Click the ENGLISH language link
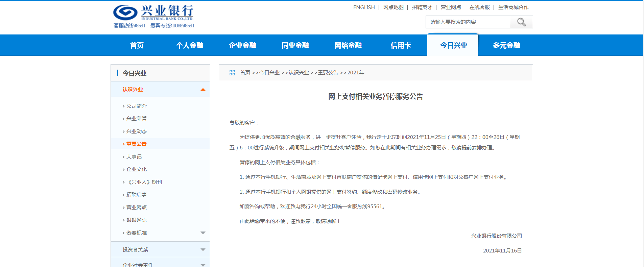The image size is (644, 267). [364, 7]
